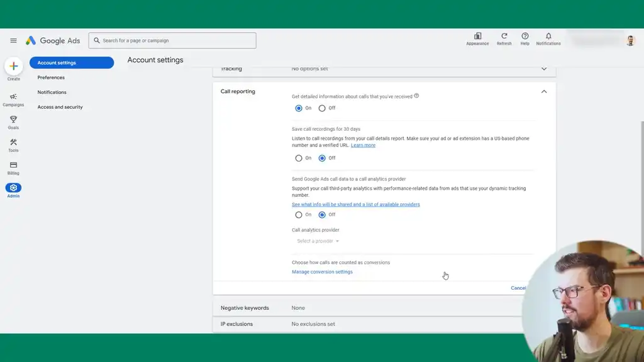Open the Notifications bell icon
Screen dimensions: 644x362
coord(548,36)
